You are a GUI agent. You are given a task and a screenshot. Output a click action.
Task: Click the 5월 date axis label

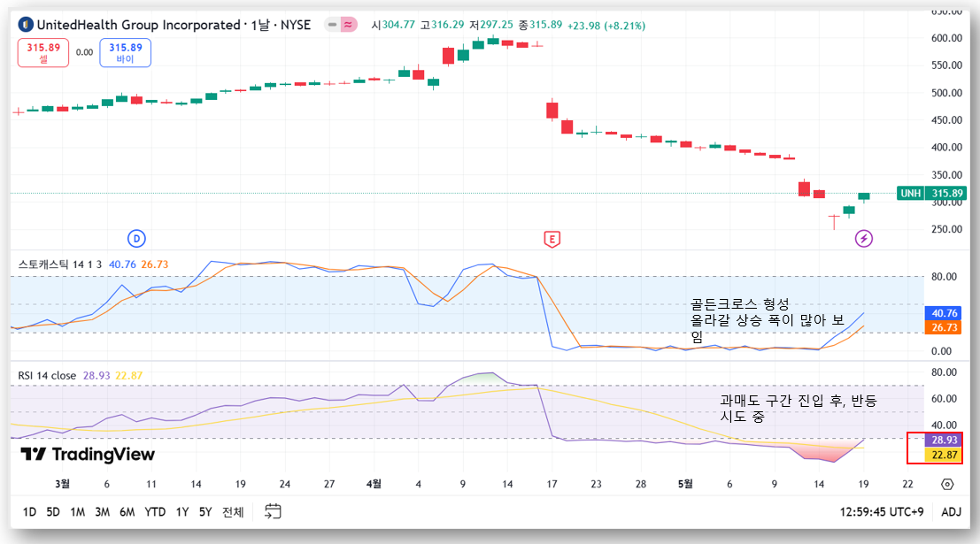(685, 484)
